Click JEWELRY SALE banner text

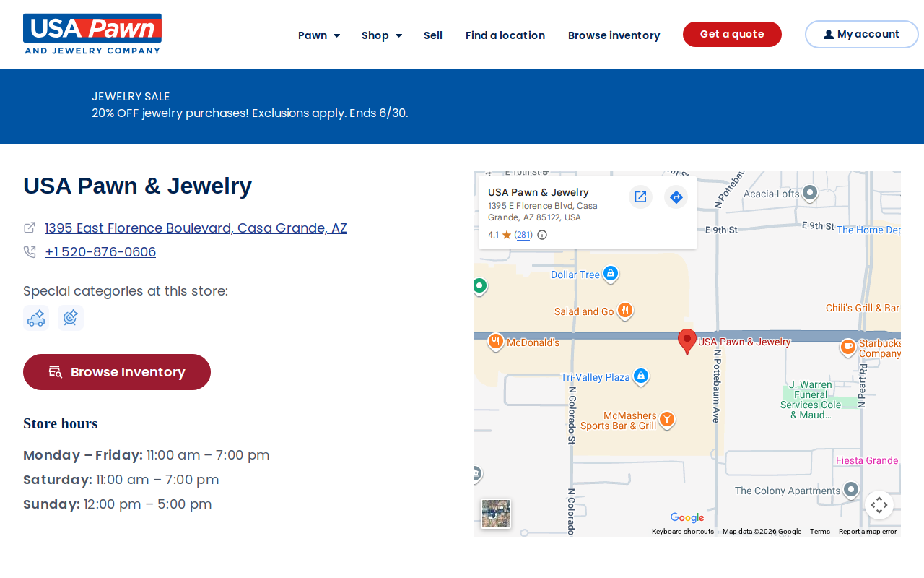(131, 97)
